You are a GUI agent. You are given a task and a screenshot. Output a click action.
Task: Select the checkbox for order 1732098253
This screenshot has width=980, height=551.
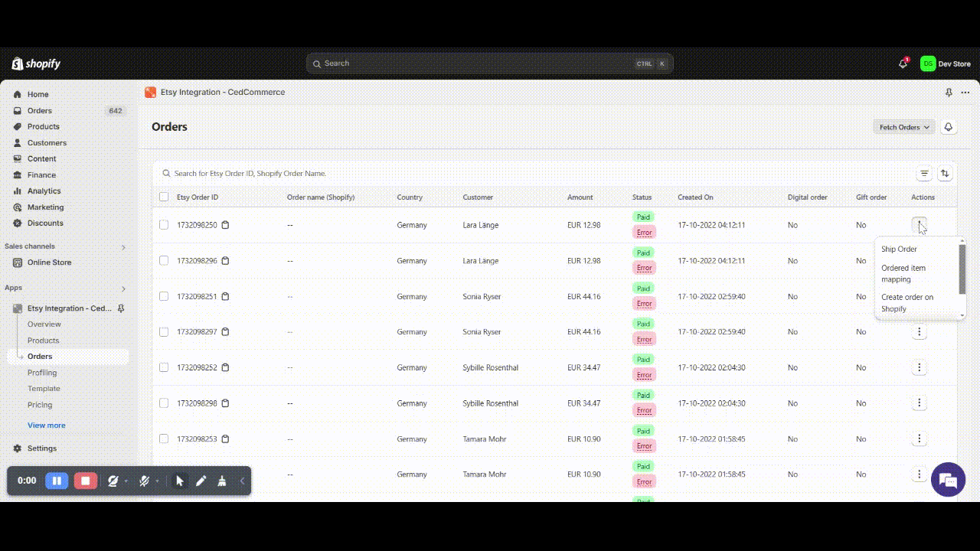pyautogui.click(x=164, y=439)
